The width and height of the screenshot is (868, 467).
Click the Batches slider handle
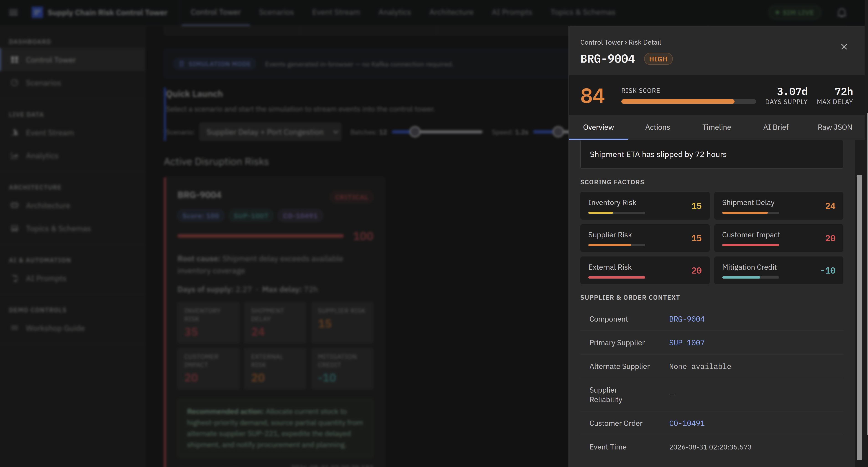point(415,132)
